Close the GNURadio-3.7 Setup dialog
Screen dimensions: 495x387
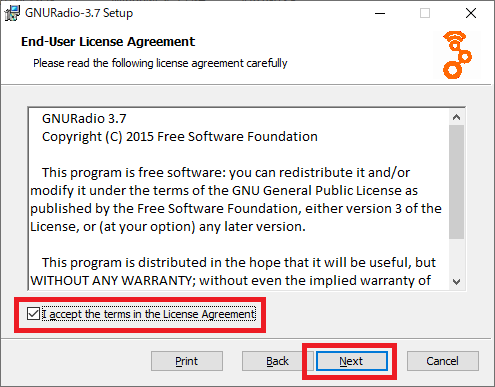pos(471,13)
